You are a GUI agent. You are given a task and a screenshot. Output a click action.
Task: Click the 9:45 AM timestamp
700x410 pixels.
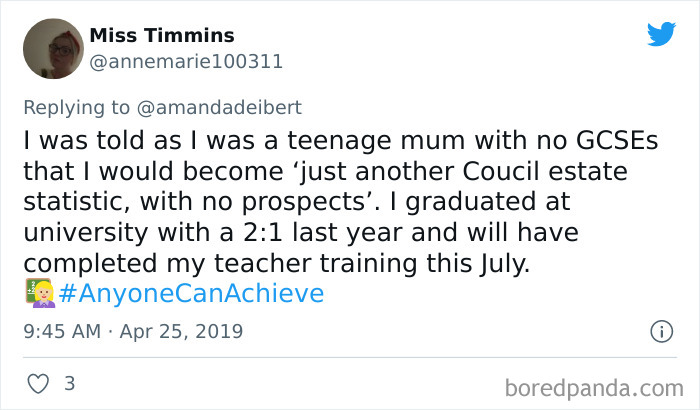click(61, 330)
